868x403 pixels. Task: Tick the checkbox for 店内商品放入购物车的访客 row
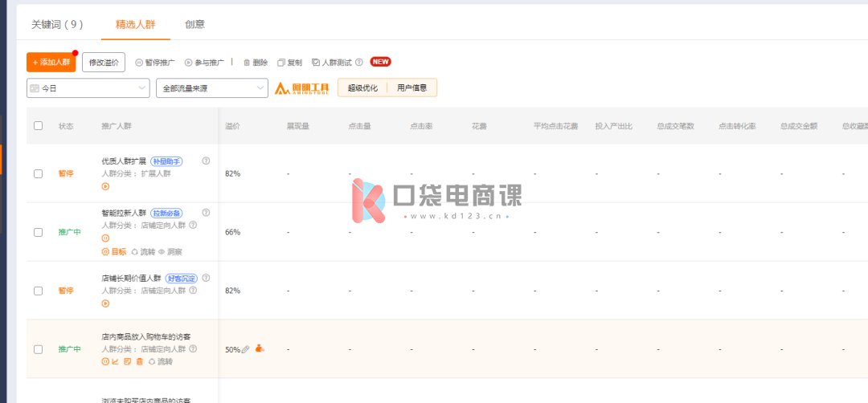39,349
